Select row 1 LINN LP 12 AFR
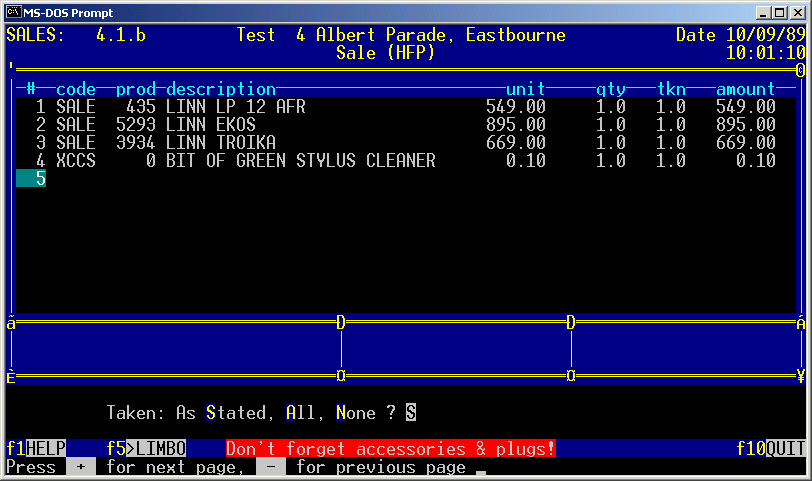The image size is (812, 481). (235, 106)
